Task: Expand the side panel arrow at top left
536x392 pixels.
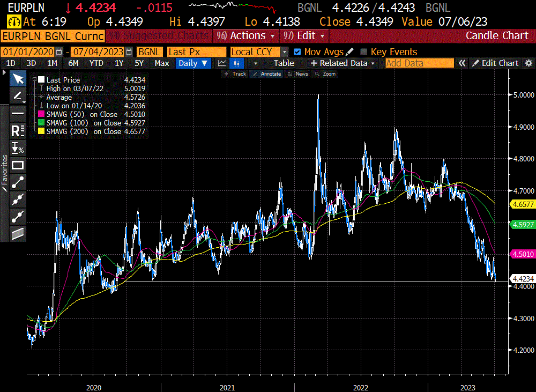Action: click(x=4, y=72)
